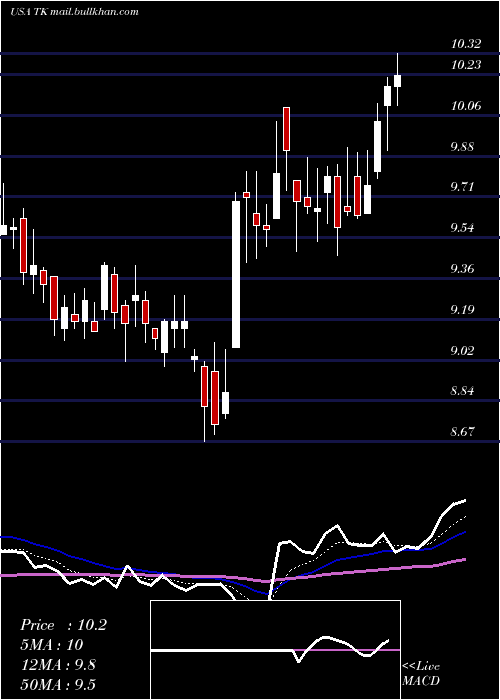The height and width of the screenshot is (700, 500).
Task: Click the 50MA : 9.5 readout
Action: coord(58,684)
